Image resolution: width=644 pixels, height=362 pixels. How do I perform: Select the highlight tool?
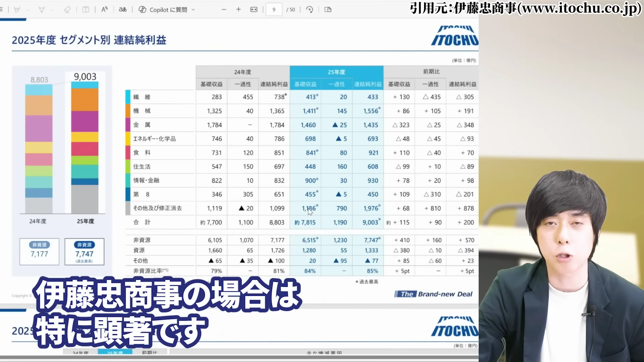(x=17, y=9)
